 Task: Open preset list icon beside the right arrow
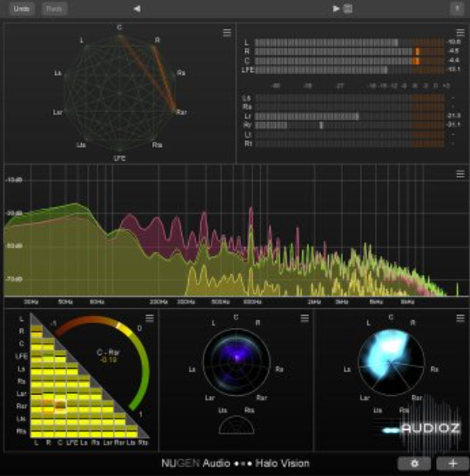pyautogui.click(x=348, y=9)
